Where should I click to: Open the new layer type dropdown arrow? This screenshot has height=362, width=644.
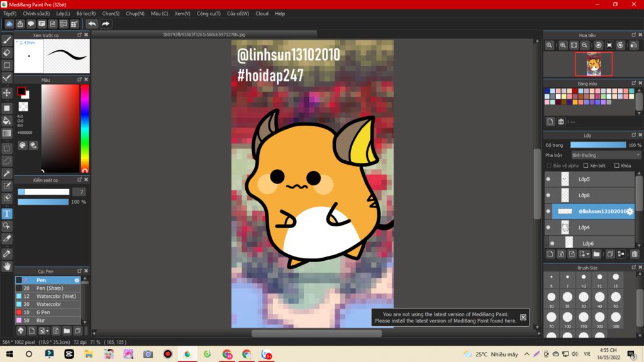[x=588, y=254]
